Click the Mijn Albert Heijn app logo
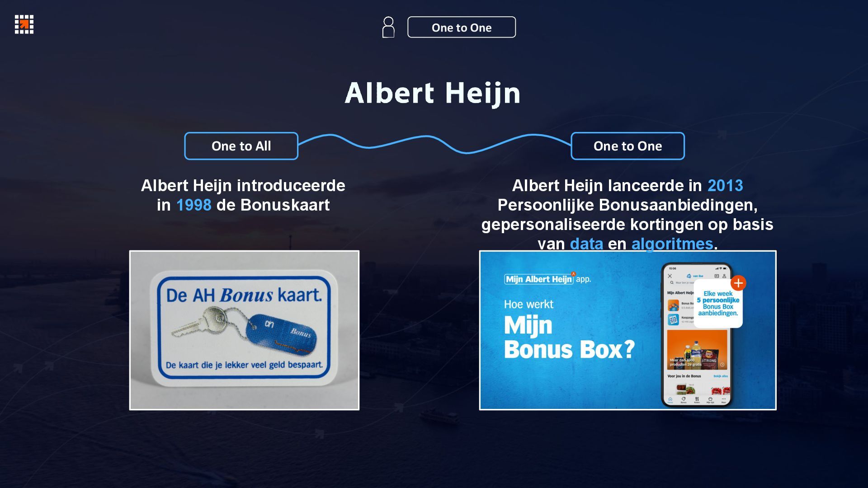 [547, 279]
